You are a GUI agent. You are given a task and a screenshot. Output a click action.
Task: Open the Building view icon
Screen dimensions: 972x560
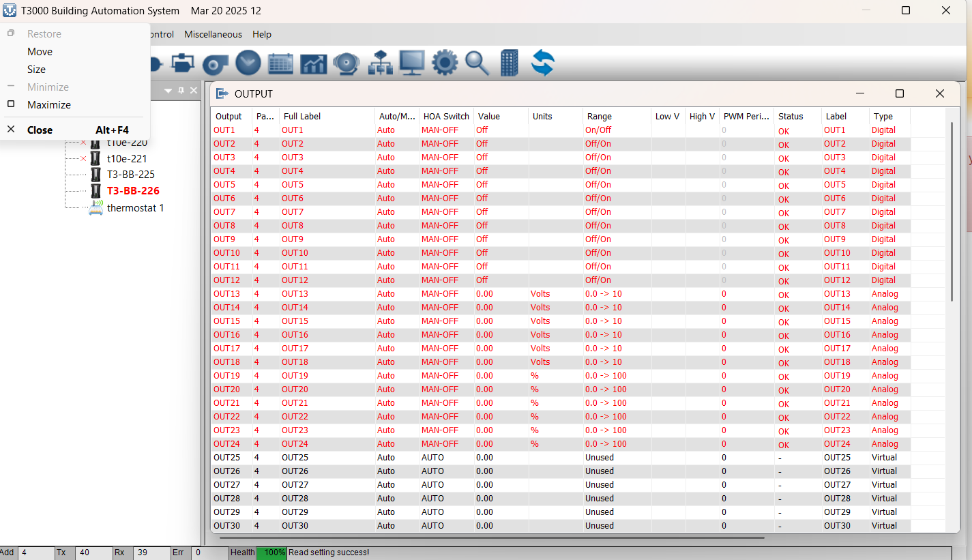509,63
